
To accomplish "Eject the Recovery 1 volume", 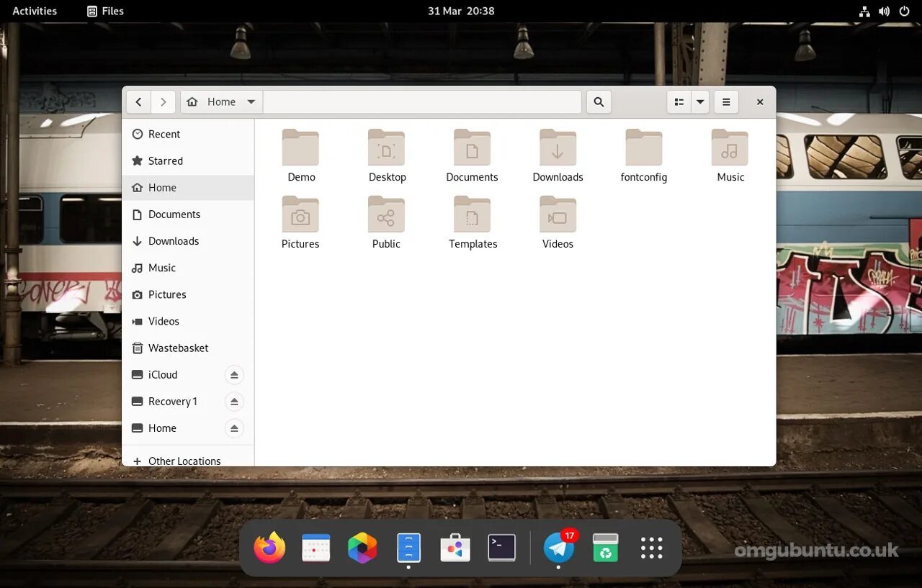I will (233, 402).
